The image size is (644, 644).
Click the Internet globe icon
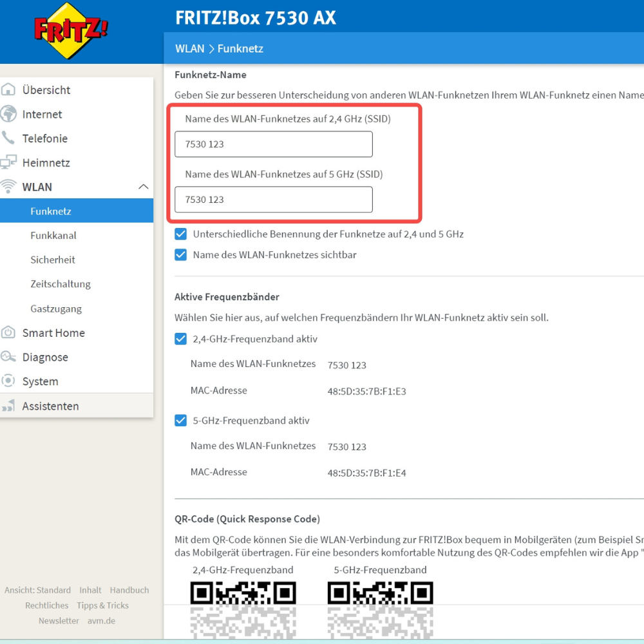click(x=8, y=114)
